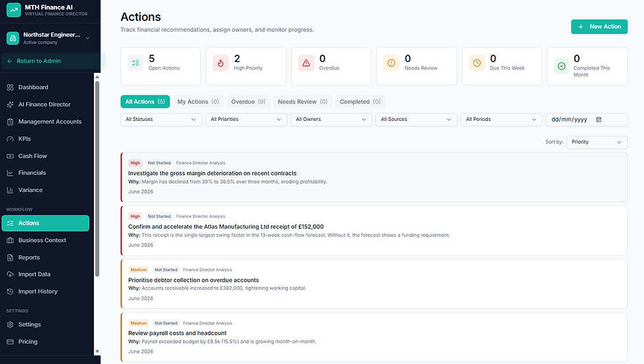Viewport: 644px width, 364px height.
Task: Click the High Priority flame icon
Action: coord(221,63)
